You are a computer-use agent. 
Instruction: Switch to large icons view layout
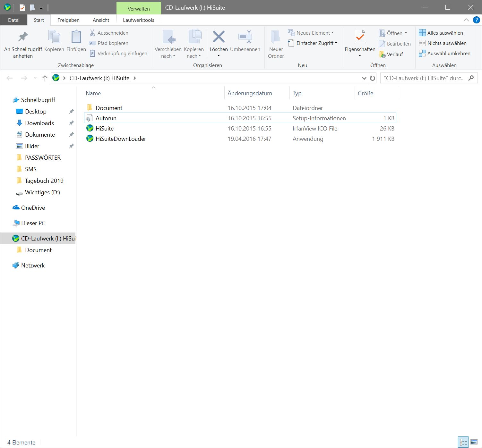pyautogui.click(x=474, y=442)
